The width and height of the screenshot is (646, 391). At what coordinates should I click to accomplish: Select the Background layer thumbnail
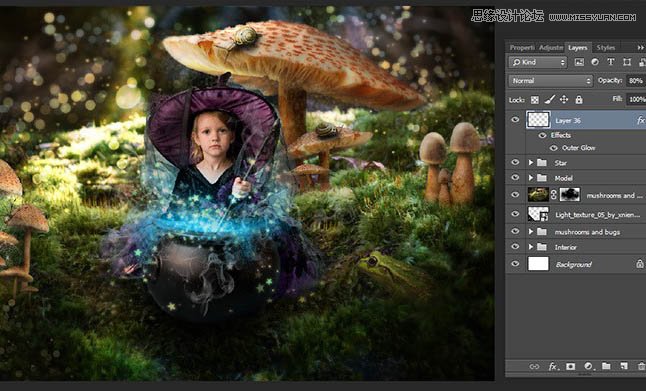coord(538,264)
